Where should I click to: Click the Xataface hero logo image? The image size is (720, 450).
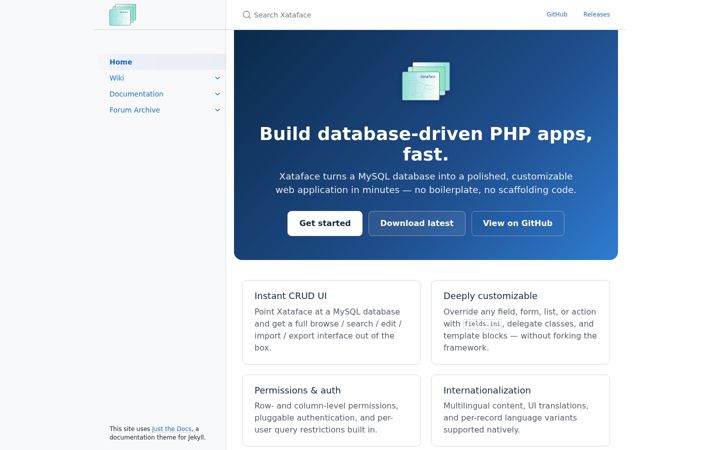pos(426,81)
